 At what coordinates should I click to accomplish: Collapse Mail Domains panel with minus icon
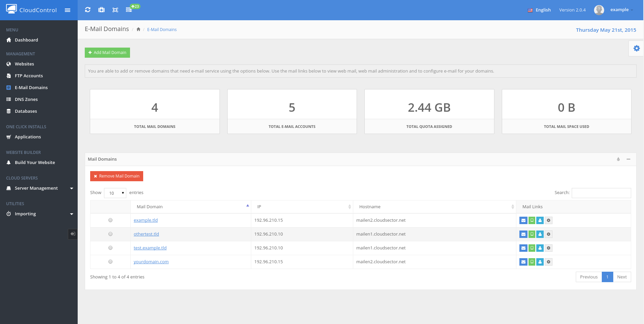coord(628,159)
